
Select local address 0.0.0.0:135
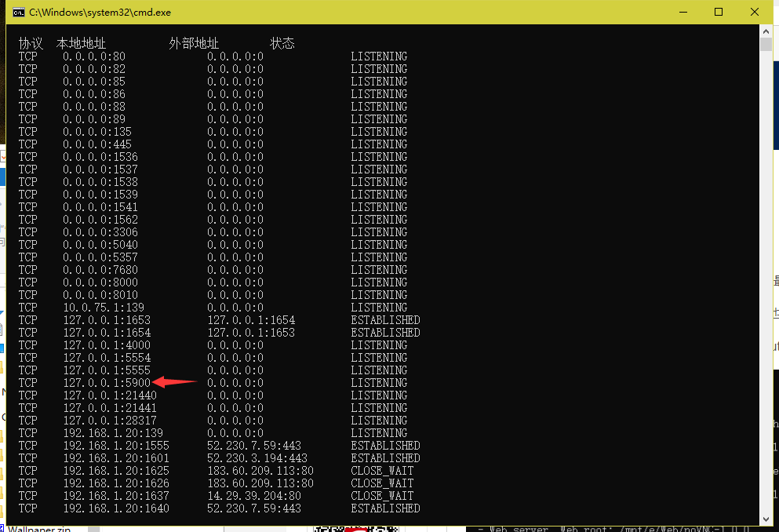pos(97,132)
